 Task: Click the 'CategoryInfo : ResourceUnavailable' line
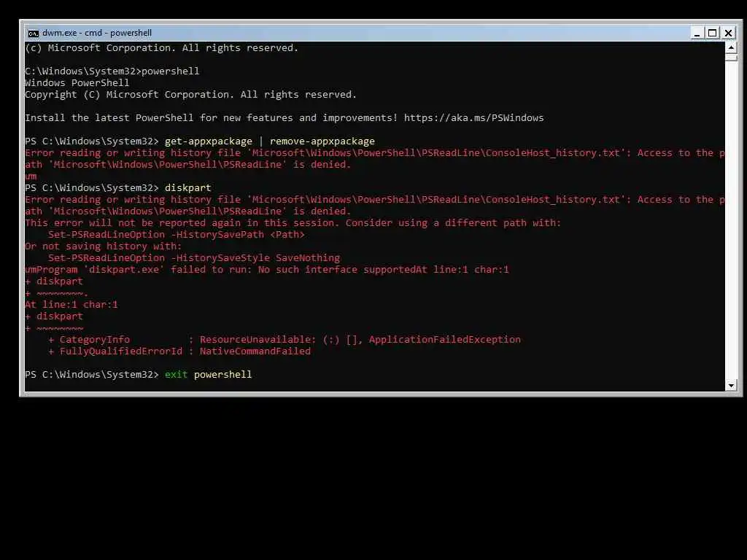(x=285, y=340)
